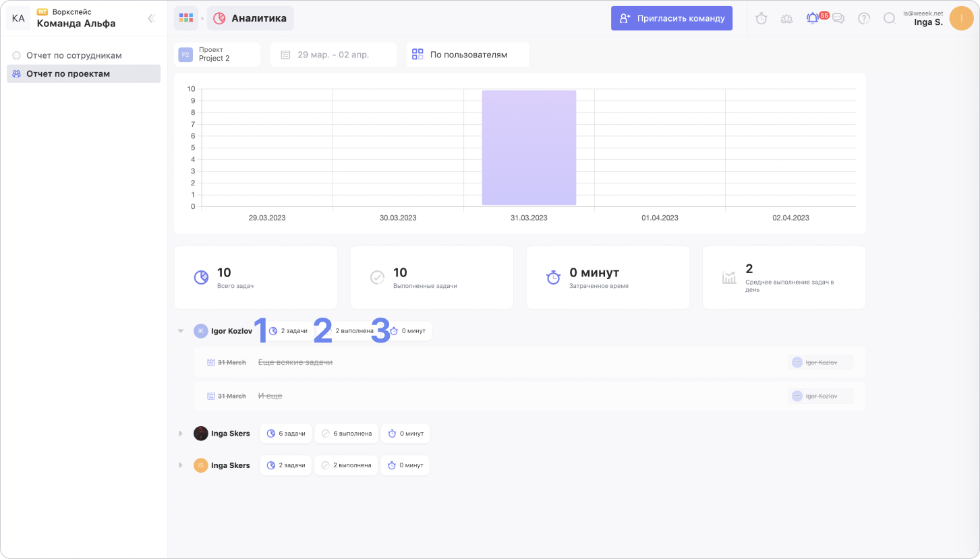Open date range field 29 мар. - 02 апр.
This screenshot has width=980, height=559.
point(333,55)
